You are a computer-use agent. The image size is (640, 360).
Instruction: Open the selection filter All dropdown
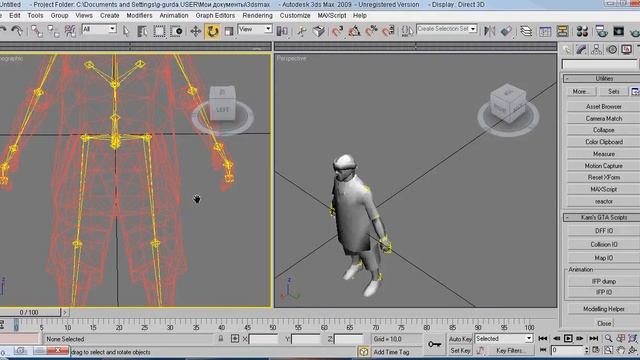tap(99, 29)
